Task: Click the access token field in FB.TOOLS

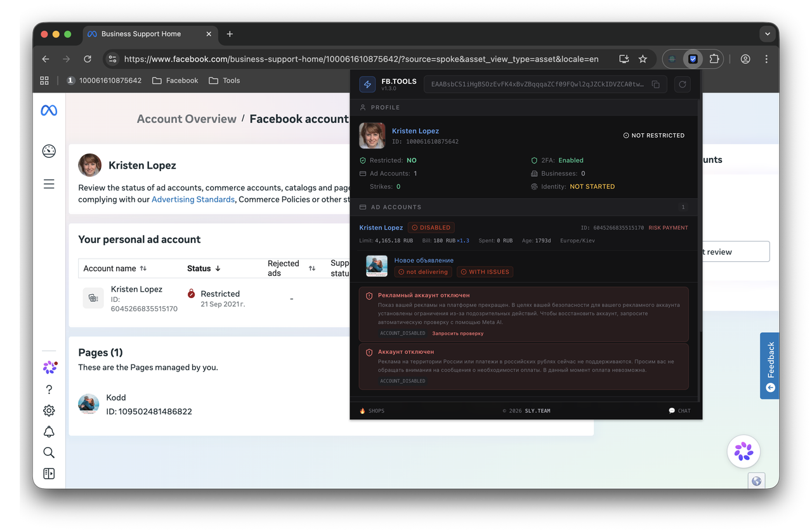Action: [x=545, y=84]
